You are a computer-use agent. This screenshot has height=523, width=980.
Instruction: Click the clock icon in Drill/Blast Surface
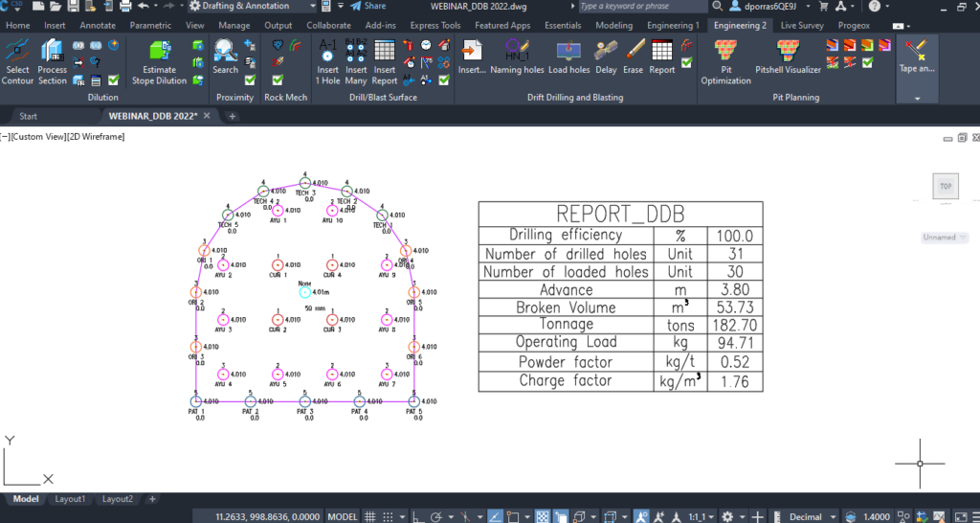coord(426,45)
